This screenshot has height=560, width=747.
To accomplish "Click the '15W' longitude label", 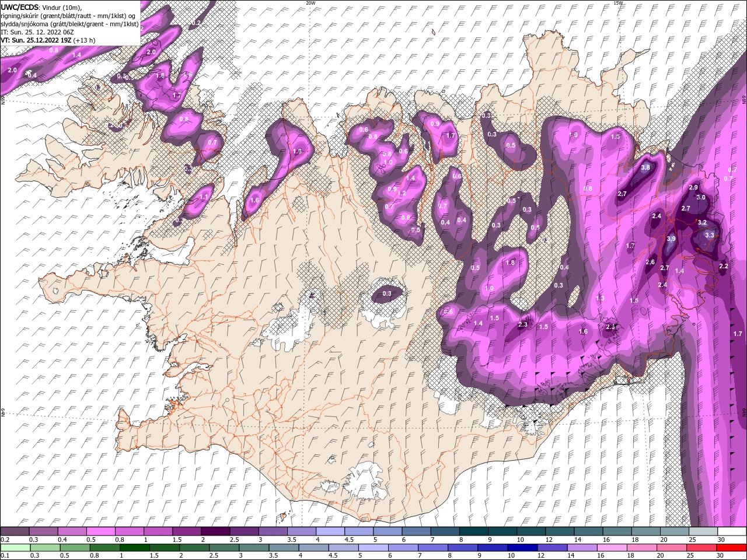I will [x=618, y=2].
